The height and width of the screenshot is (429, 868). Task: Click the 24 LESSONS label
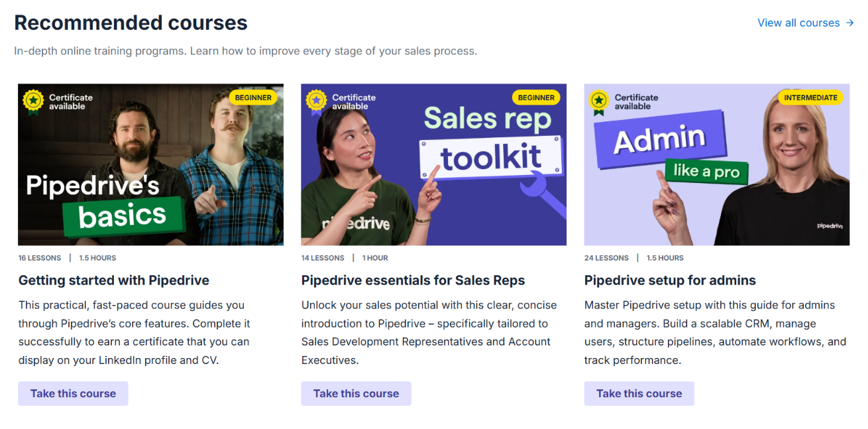point(606,258)
